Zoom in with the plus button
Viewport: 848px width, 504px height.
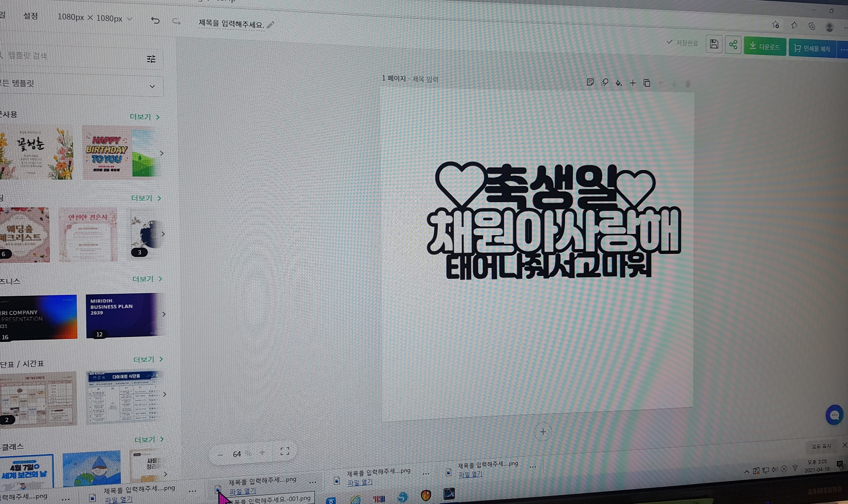pyautogui.click(x=262, y=453)
